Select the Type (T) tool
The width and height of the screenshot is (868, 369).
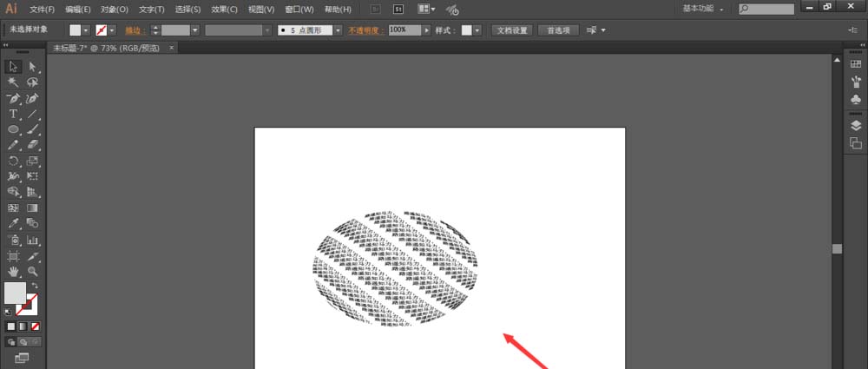pos(13,114)
